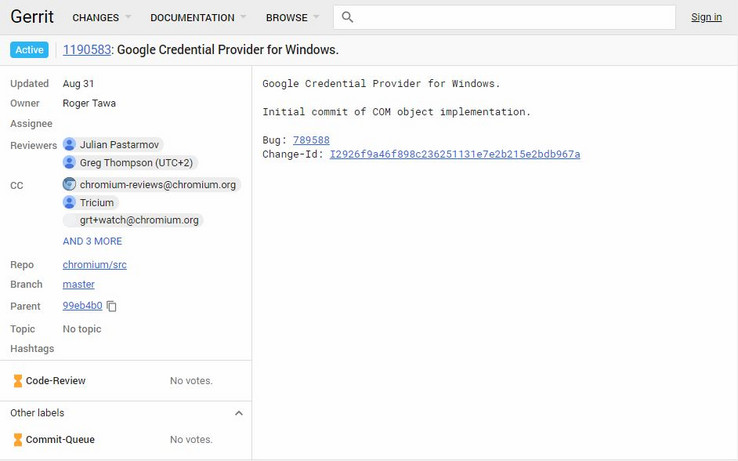Click the chromium-reviews avatar icon
Screen dimensions: 738x461
(70, 184)
